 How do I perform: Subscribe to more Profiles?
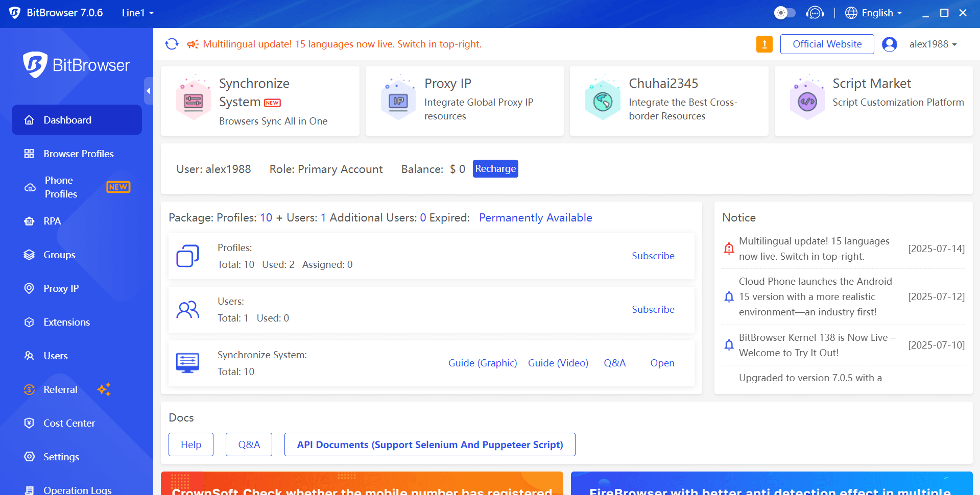pos(653,256)
